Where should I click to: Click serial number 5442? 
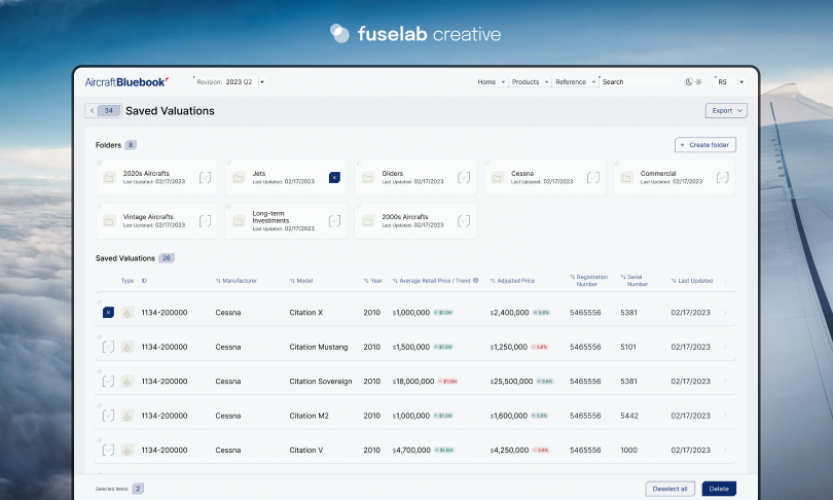click(x=629, y=416)
